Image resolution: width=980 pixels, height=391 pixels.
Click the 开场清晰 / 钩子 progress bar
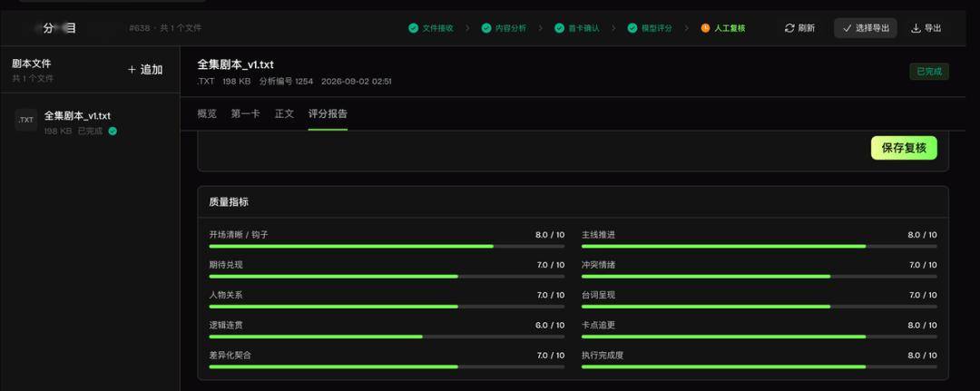click(387, 246)
